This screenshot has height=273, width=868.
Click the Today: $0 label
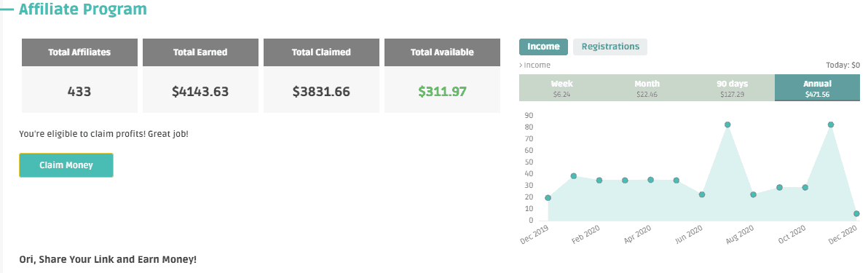843,66
